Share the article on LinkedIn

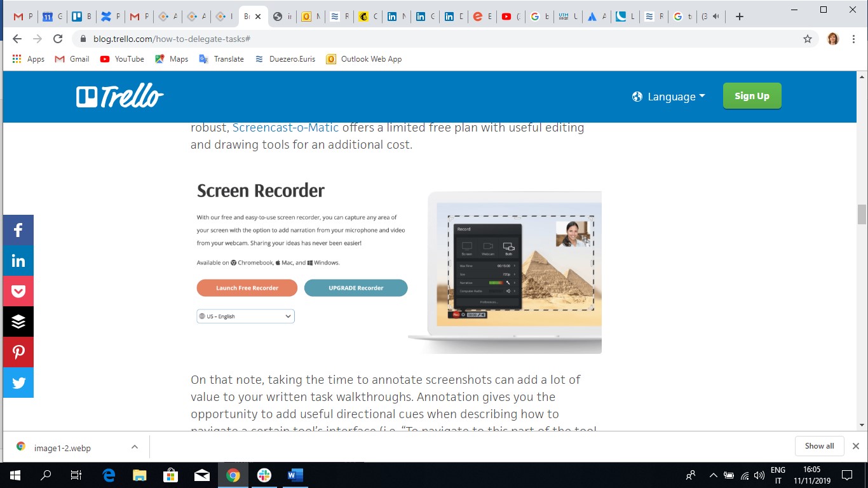coord(18,261)
